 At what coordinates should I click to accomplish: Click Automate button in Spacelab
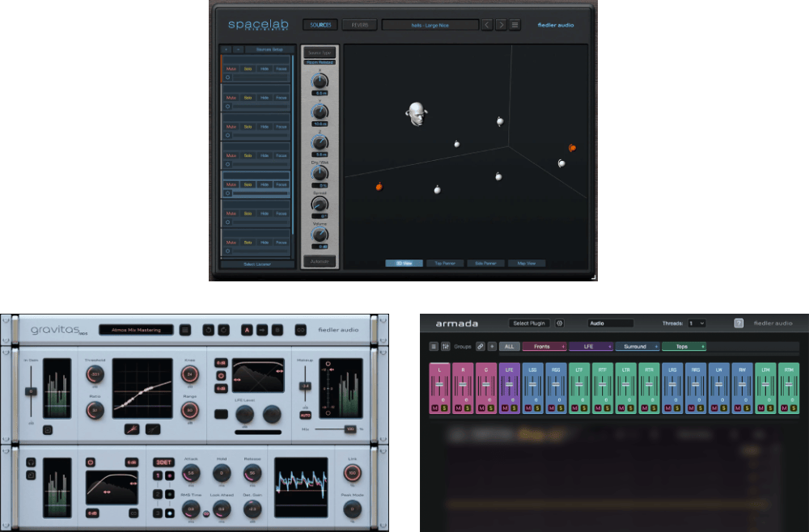pos(320,261)
